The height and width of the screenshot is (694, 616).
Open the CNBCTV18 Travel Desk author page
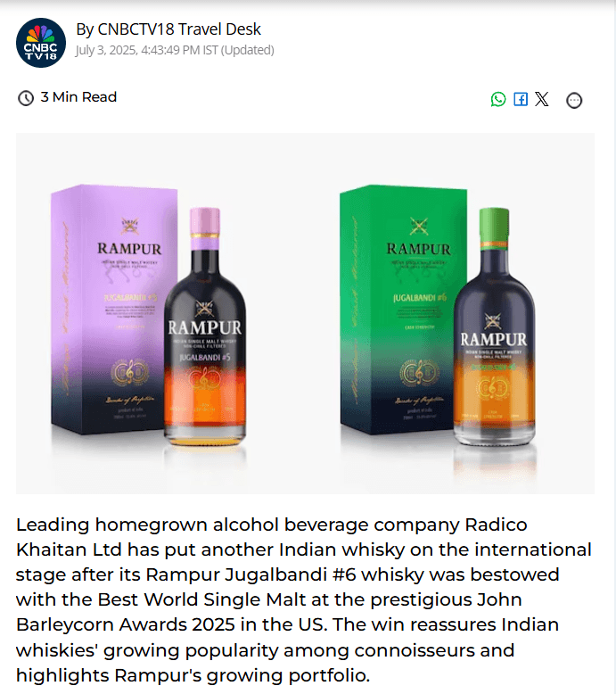tap(168, 29)
